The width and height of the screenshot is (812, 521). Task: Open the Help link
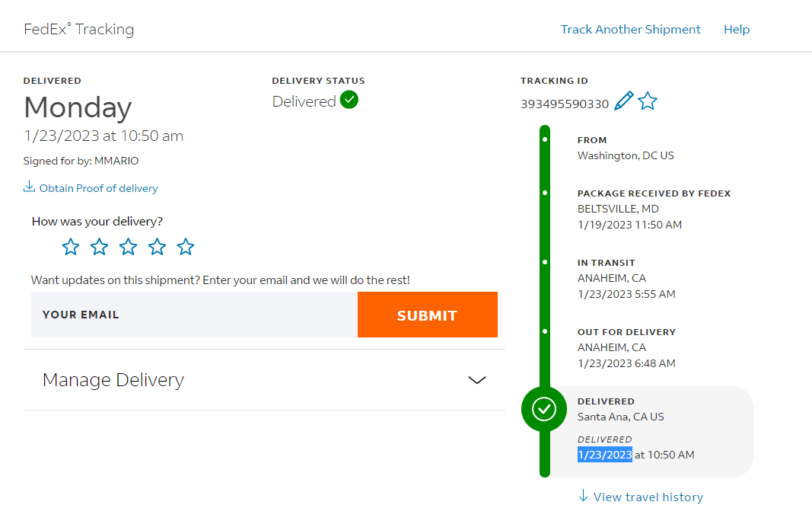737,30
